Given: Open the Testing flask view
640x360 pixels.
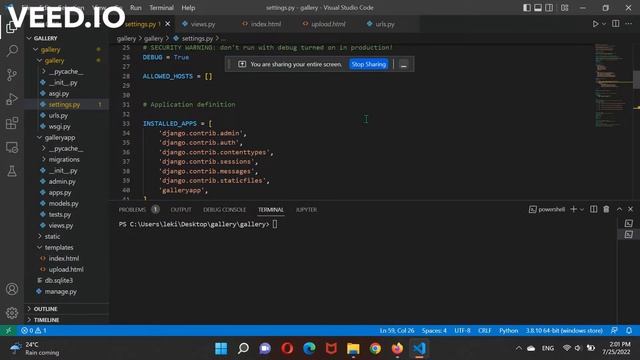Looking at the screenshot, I should coord(12,171).
